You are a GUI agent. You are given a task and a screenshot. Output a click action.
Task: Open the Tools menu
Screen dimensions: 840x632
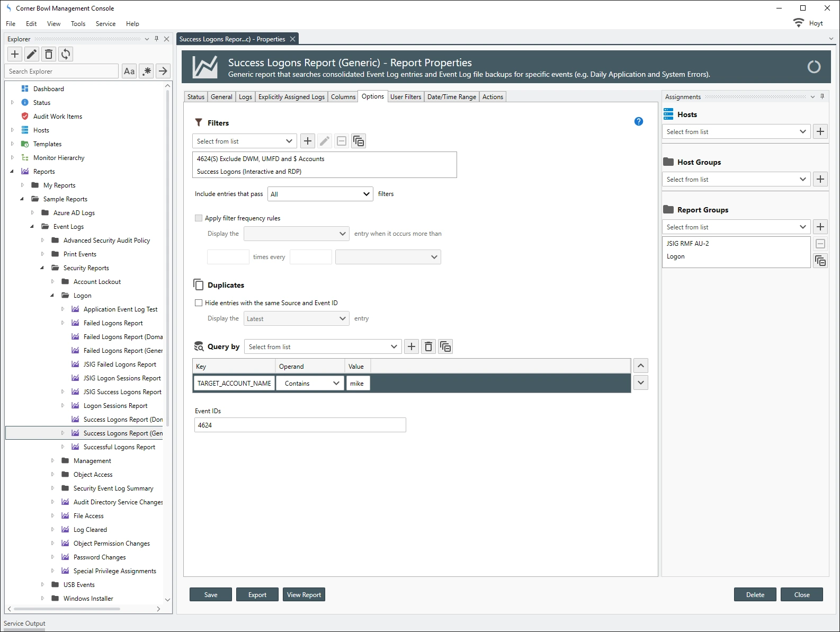click(x=78, y=24)
